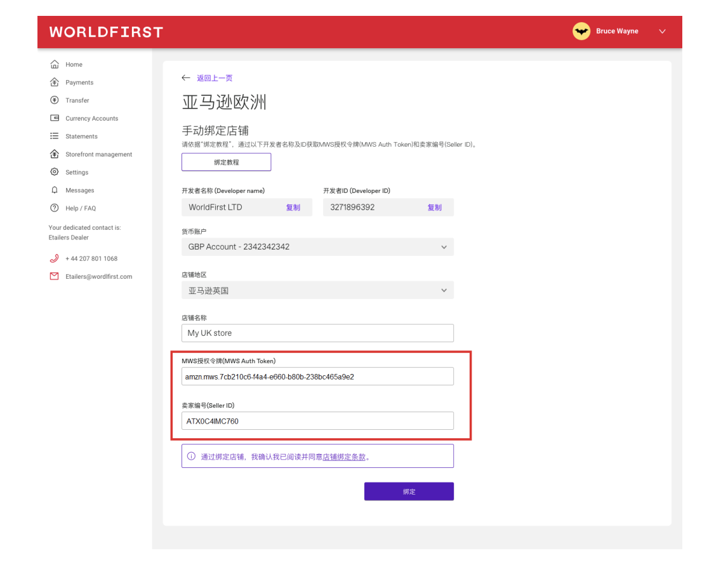Click the red envelope email icon

point(55,276)
